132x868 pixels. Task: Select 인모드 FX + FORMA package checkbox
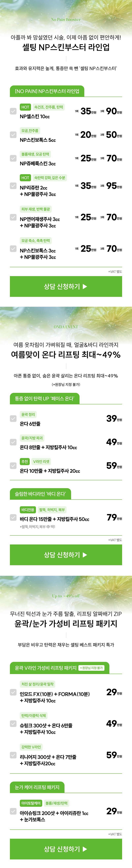click(x=13, y=692)
